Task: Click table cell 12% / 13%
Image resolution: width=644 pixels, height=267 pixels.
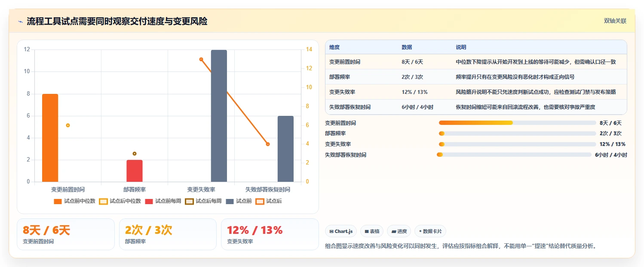Action: click(x=414, y=92)
